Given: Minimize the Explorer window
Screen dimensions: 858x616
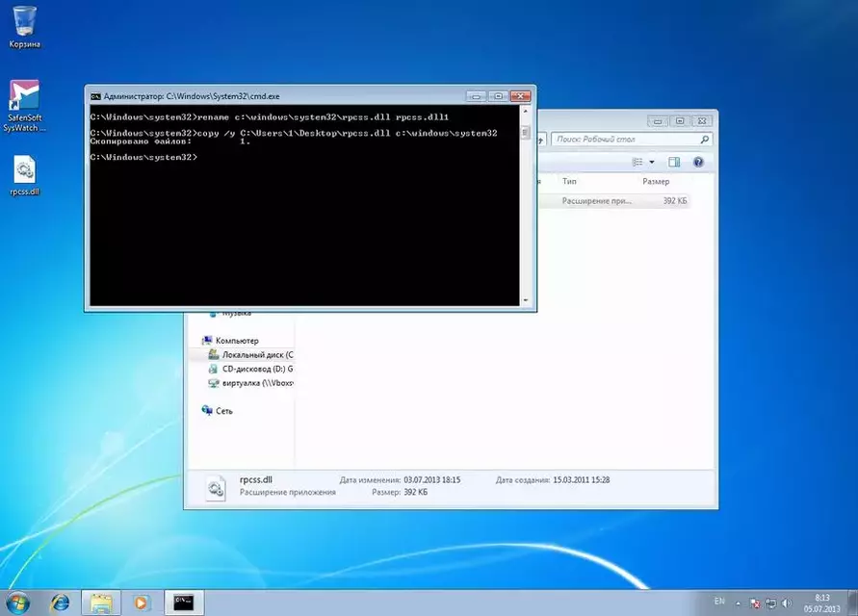Looking at the screenshot, I should pyautogui.click(x=658, y=121).
